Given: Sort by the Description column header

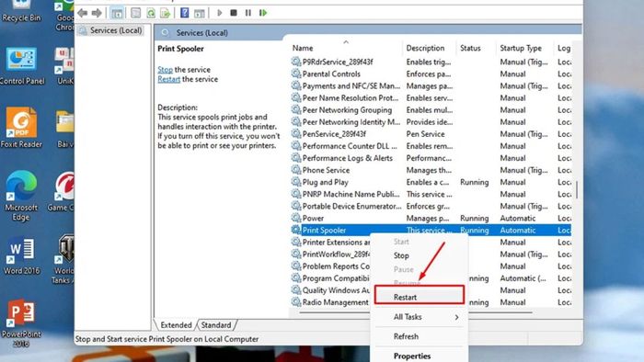Looking at the screenshot, I should pos(430,48).
